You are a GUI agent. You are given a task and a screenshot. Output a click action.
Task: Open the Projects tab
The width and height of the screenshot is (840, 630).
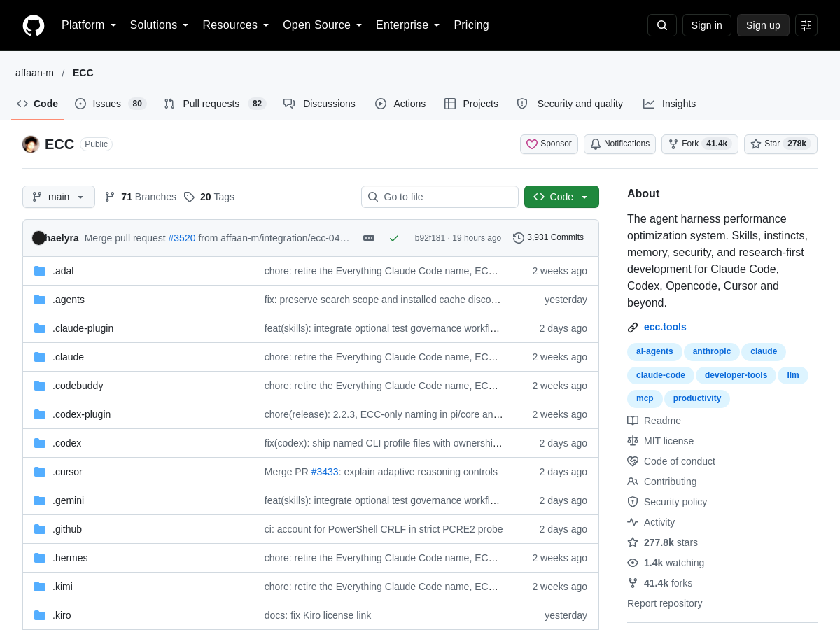tap(471, 104)
